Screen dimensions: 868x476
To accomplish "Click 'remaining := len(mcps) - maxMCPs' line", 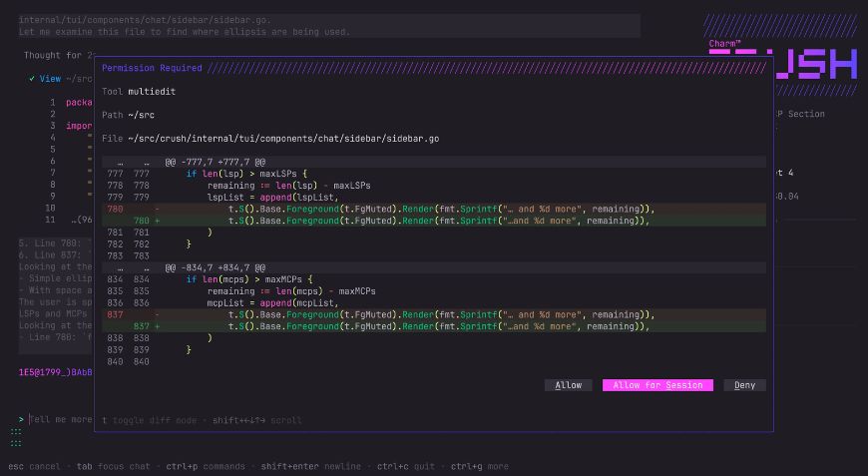I will (x=291, y=291).
